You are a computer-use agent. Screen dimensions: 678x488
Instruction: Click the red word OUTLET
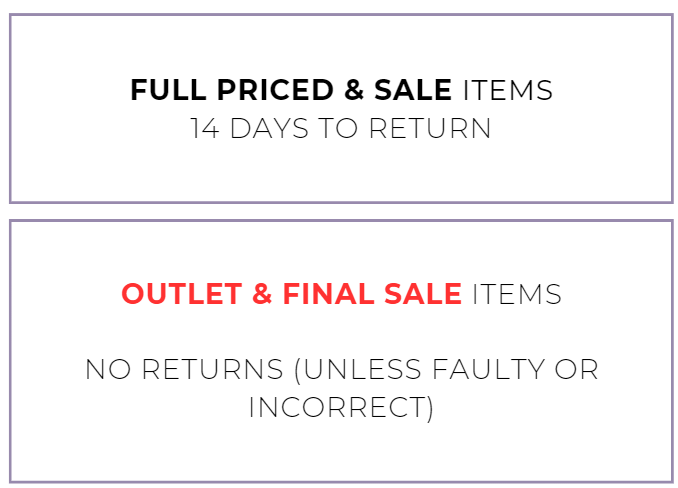[182, 294]
